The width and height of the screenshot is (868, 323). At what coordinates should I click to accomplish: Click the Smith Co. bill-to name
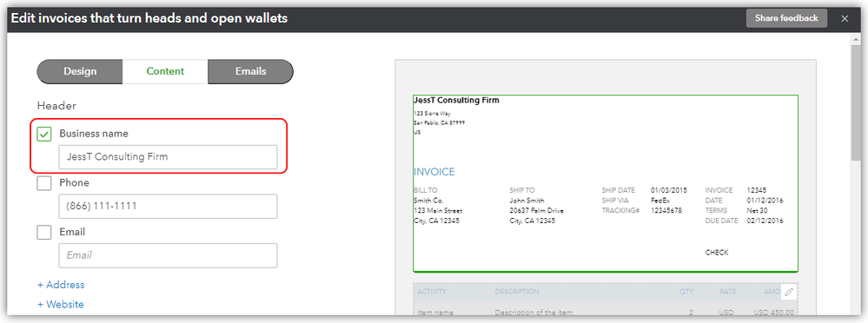(428, 201)
